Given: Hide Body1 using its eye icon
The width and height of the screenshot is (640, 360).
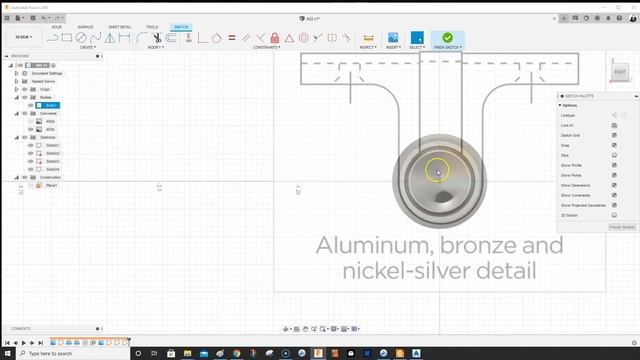Looking at the screenshot, I should (31, 105).
